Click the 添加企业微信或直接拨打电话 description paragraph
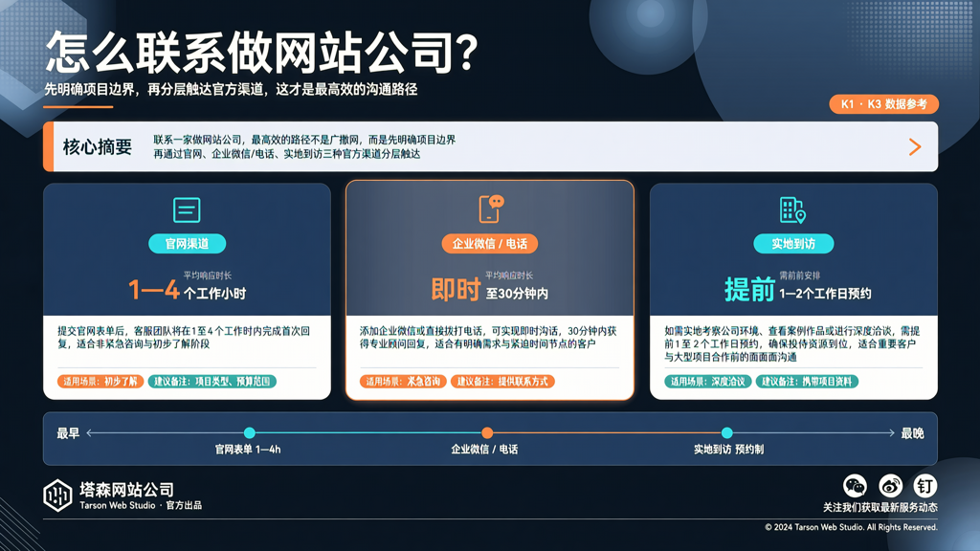 tap(488, 338)
